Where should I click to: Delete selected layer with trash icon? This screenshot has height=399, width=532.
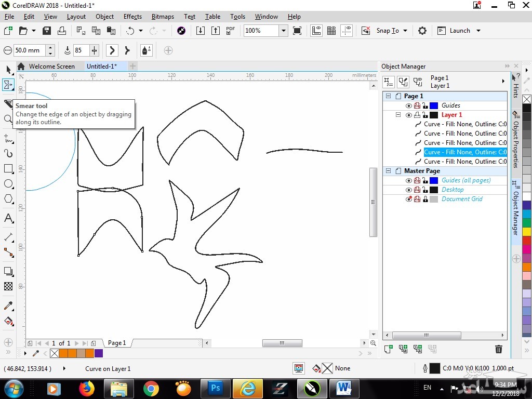tap(499, 349)
